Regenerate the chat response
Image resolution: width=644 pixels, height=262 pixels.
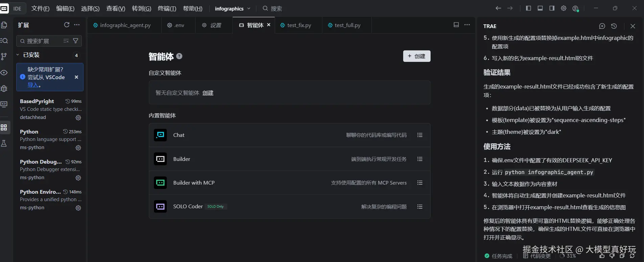coord(632,256)
